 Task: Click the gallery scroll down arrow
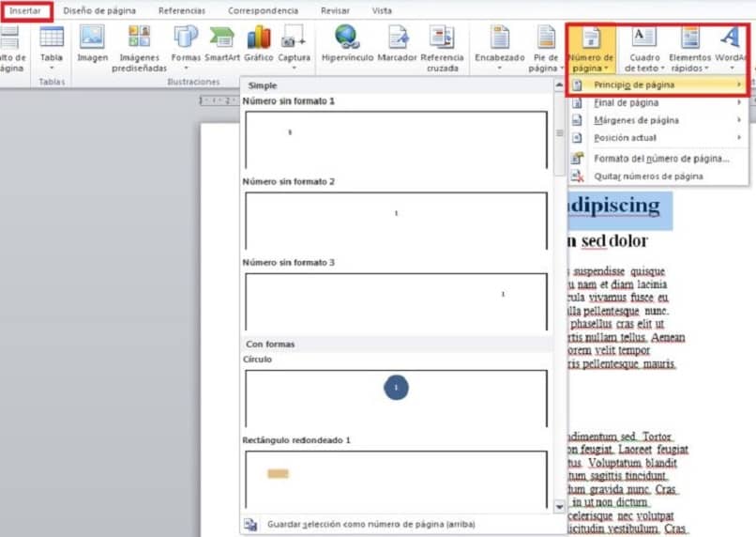coord(559,507)
